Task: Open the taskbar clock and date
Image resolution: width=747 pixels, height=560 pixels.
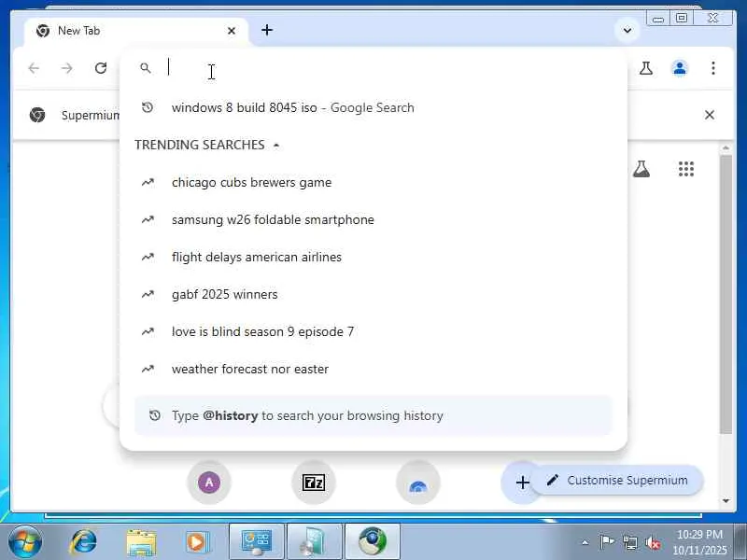Action: point(699,542)
